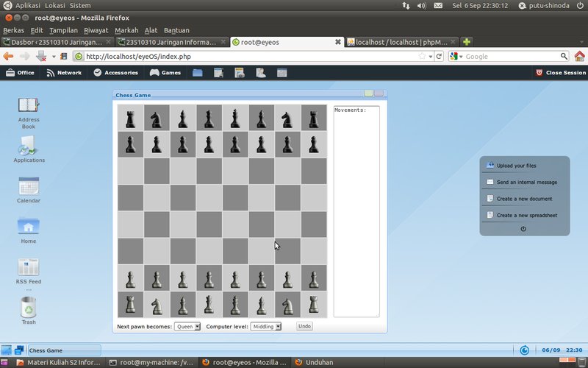The width and height of the screenshot is (588, 368).
Task: Click Create a new document
Action: point(524,199)
